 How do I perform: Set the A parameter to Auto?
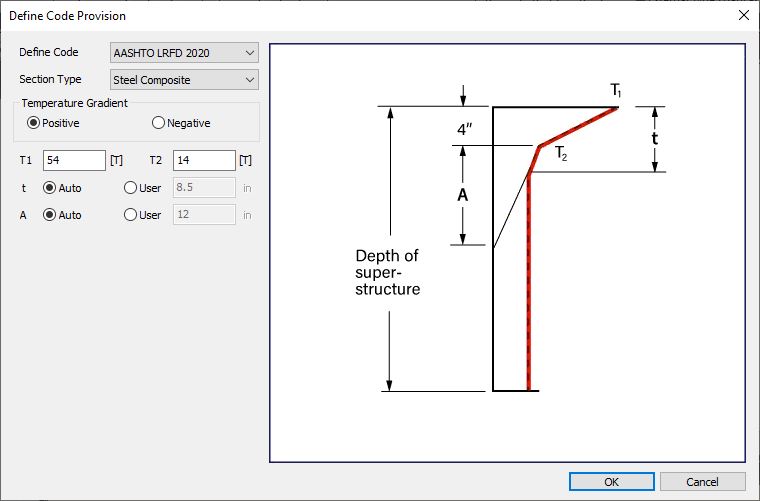click(49, 215)
